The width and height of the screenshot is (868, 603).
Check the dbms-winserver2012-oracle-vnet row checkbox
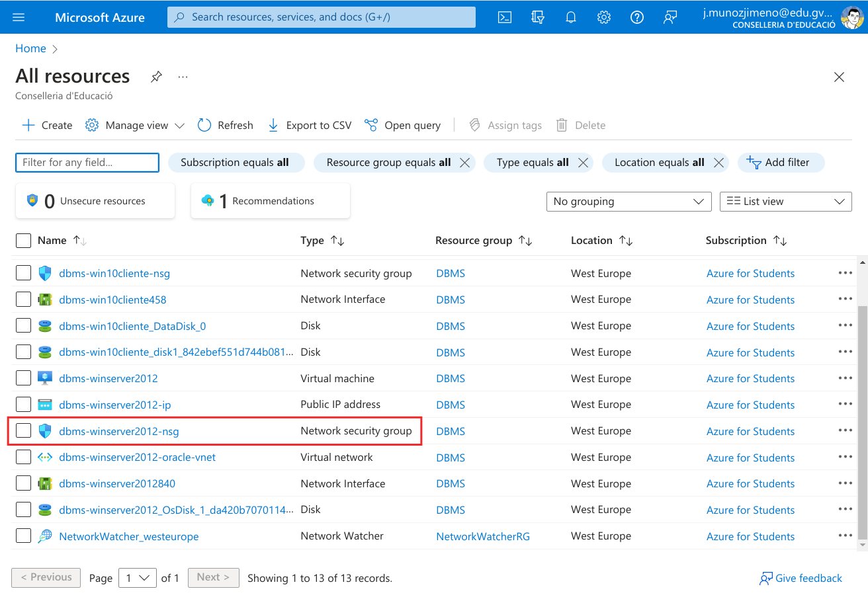(x=23, y=458)
